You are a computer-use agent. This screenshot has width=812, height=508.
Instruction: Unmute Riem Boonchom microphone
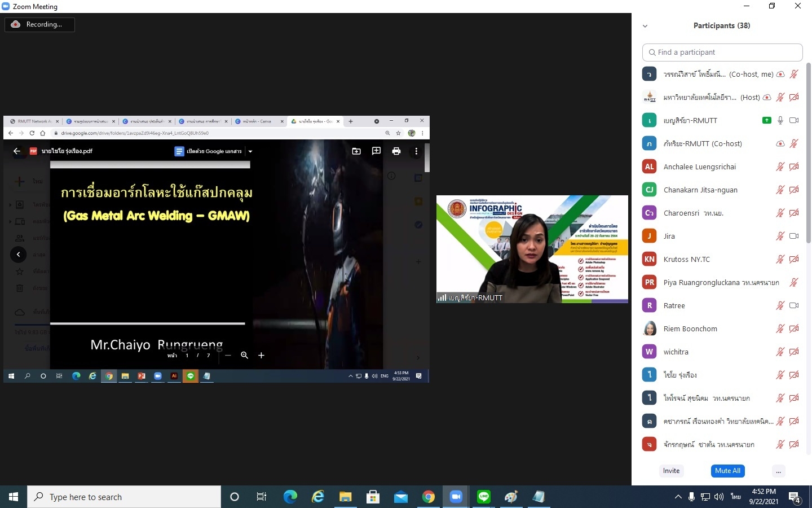pyautogui.click(x=780, y=329)
